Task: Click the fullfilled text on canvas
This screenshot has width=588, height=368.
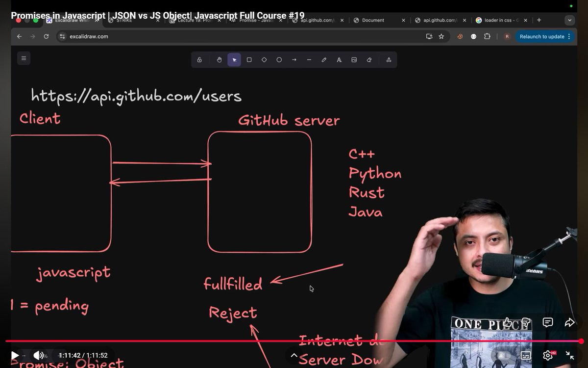Action: 233,284
